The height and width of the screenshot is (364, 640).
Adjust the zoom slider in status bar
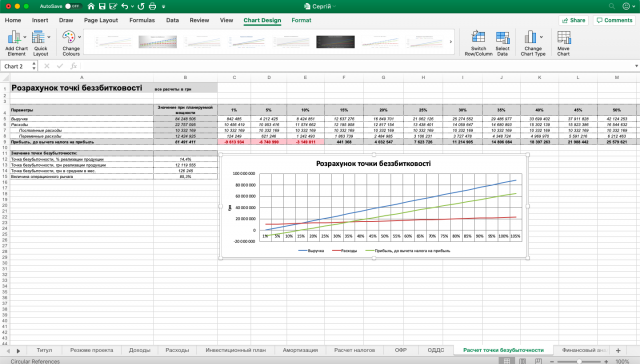click(x=579, y=361)
